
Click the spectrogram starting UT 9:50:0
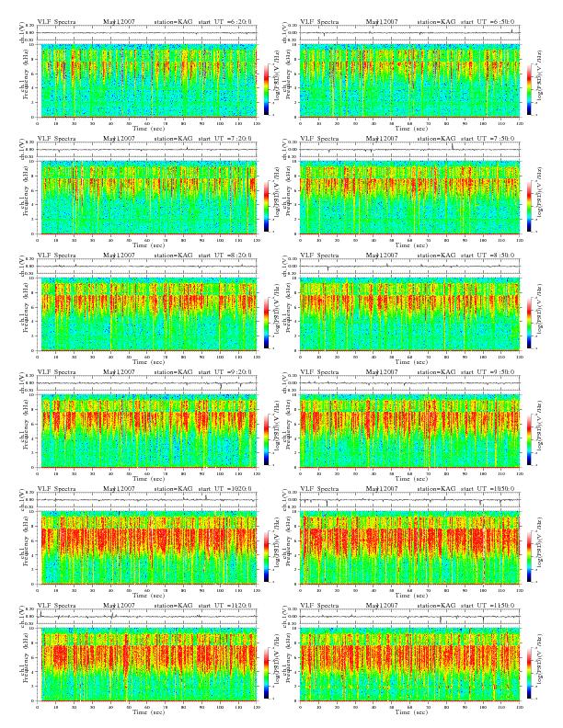tap(409, 431)
